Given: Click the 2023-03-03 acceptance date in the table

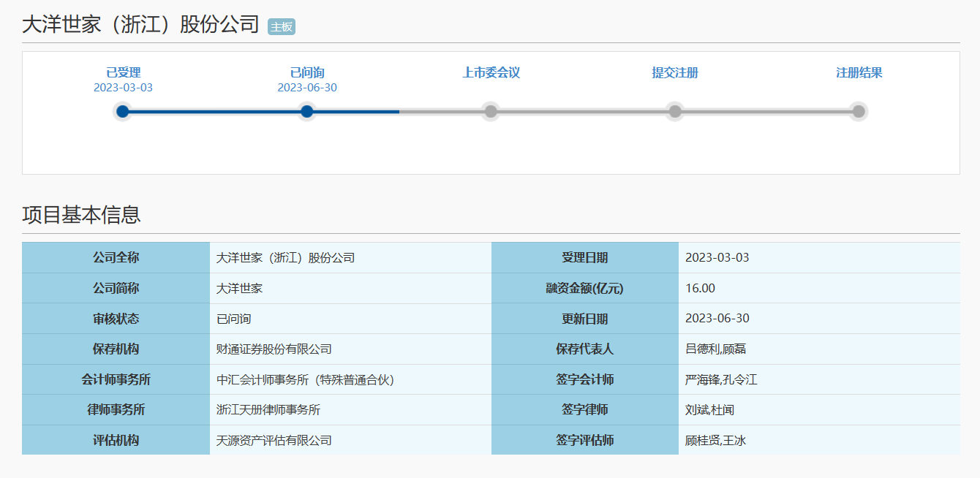Looking at the screenshot, I should click(x=717, y=258).
